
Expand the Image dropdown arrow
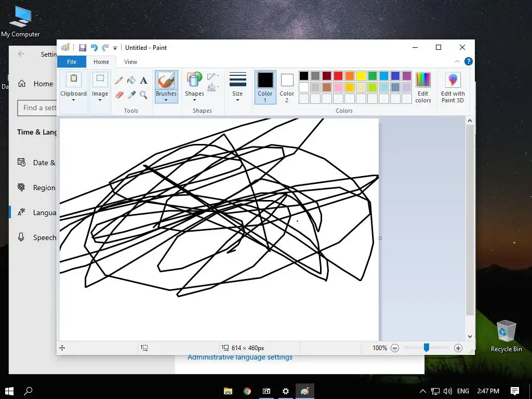pyautogui.click(x=100, y=100)
